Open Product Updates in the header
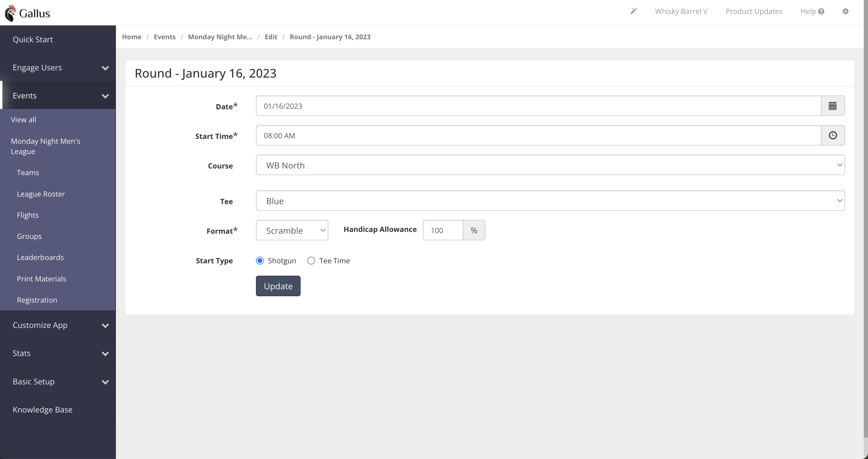 click(x=754, y=11)
